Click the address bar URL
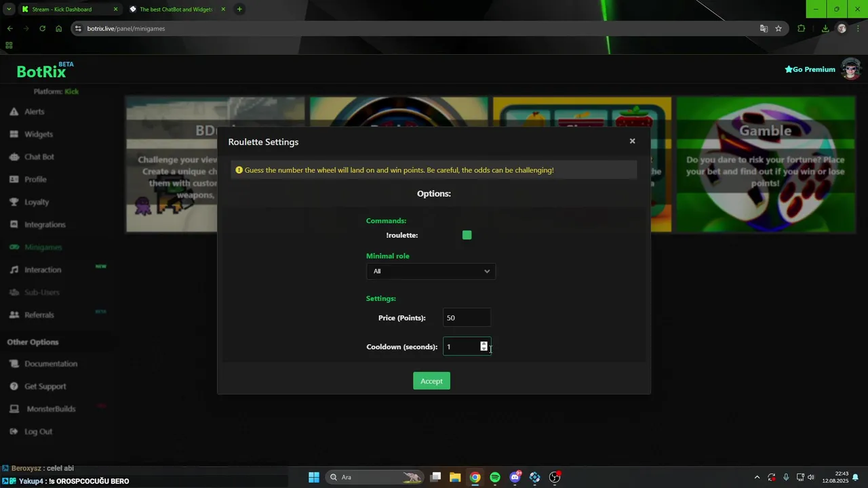Screen dimensions: 868x488 pyautogui.click(x=126, y=28)
